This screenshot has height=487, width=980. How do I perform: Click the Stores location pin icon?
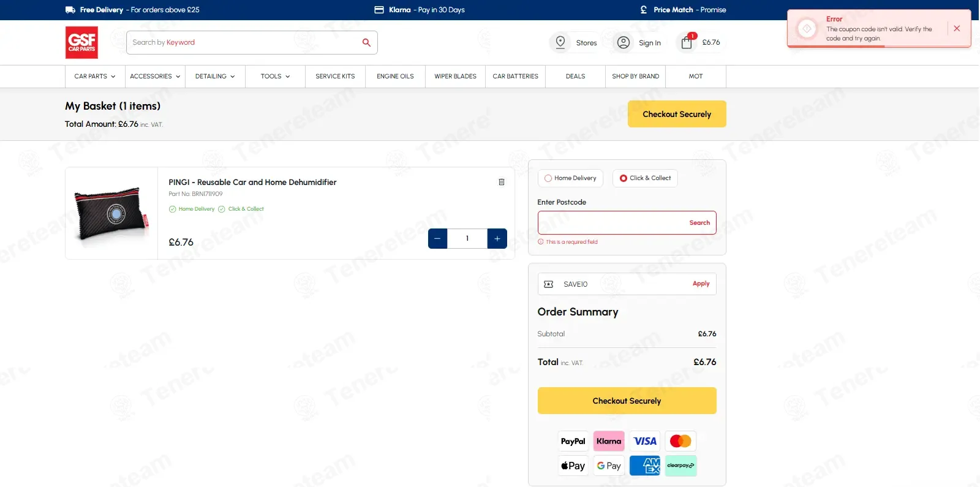560,42
